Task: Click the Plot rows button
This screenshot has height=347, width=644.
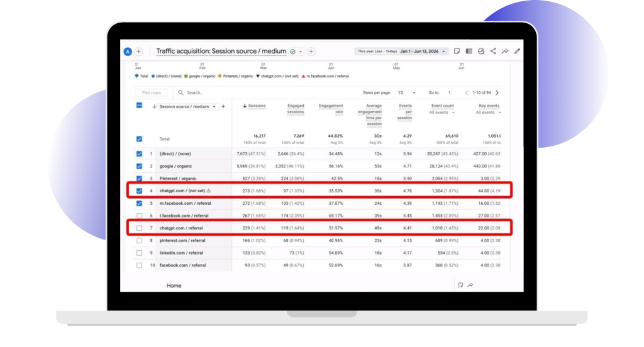Action: 151,93
